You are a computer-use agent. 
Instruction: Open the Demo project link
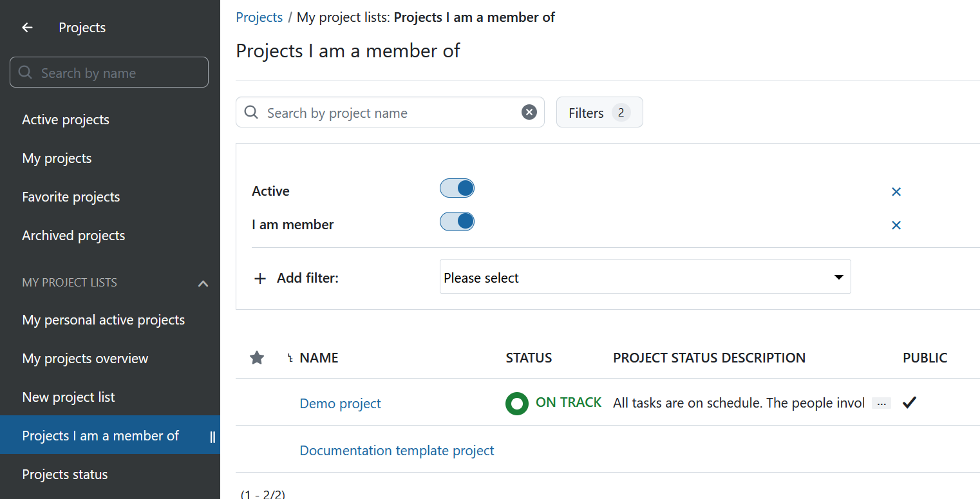[340, 404]
